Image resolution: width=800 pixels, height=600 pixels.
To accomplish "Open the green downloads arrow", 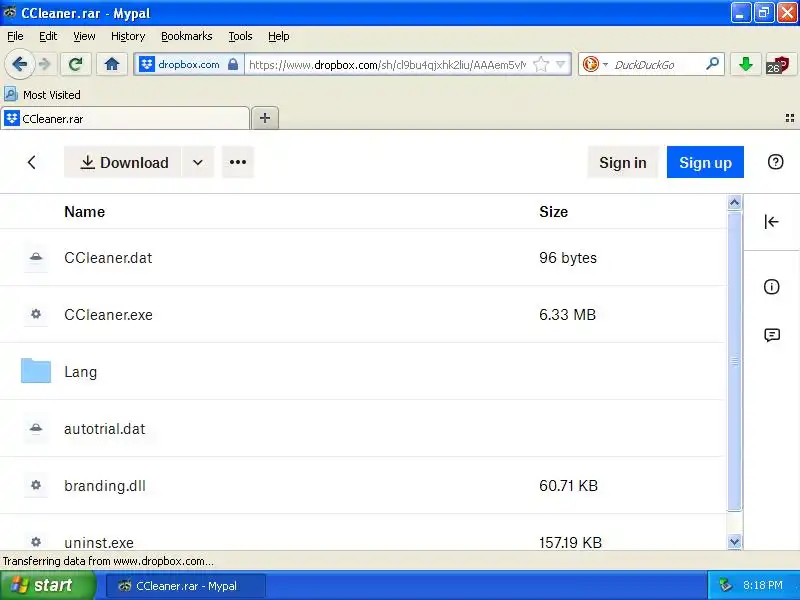I will pos(746,64).
